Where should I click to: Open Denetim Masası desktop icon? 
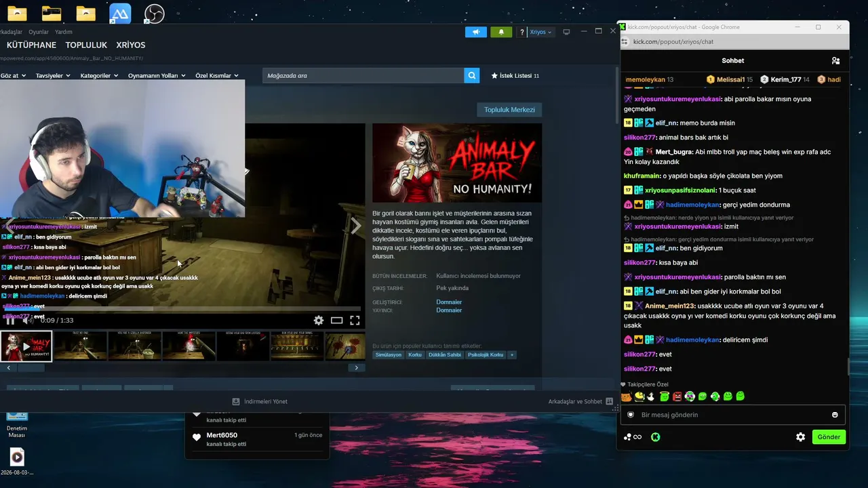pos(17,424)
